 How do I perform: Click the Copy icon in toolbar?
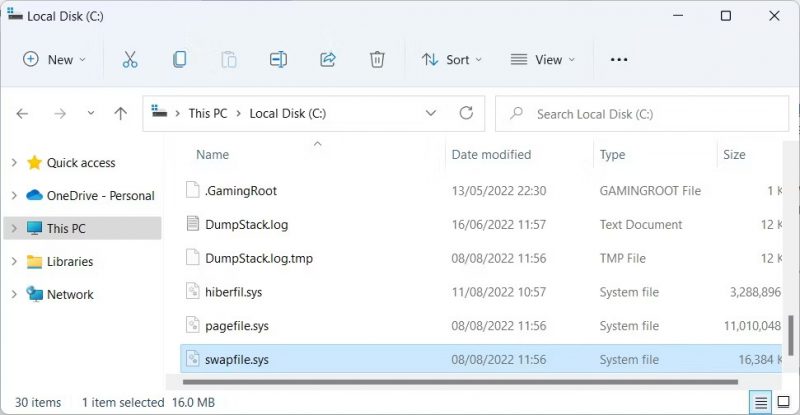coord(179,60)
